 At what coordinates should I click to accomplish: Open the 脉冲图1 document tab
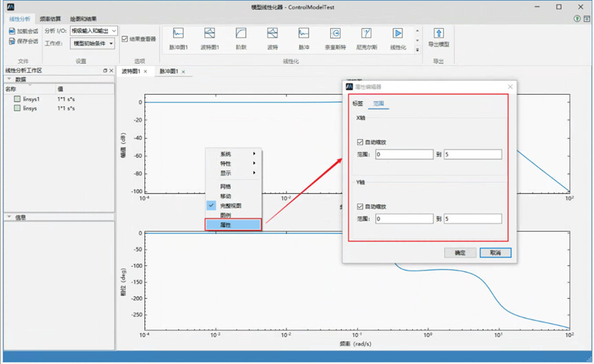click(168, 71)
